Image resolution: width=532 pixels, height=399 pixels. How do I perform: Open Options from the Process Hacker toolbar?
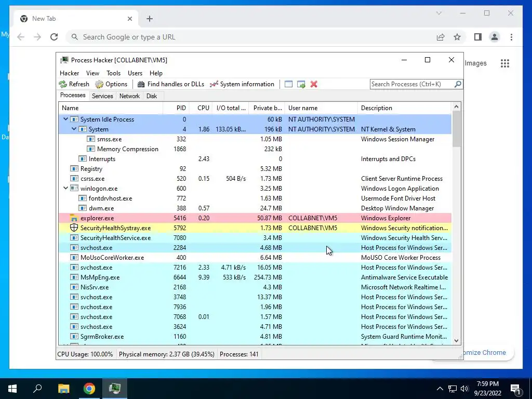111,84
